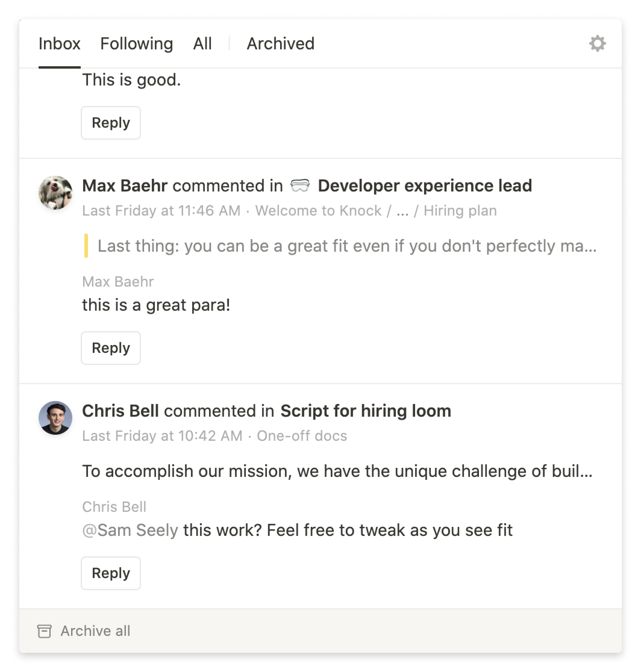Reply to Chris Bell's comment
This screenshot has width=641, height=672.
[x=111, y=573]
